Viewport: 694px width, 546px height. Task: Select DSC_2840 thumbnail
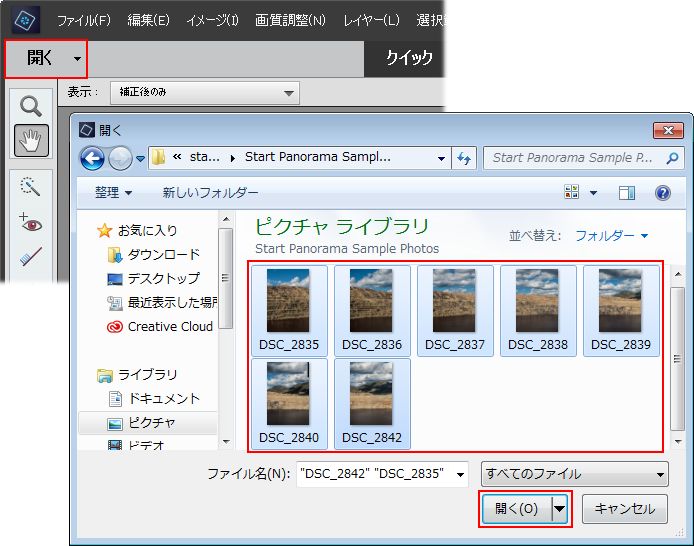pyautogui.click(x=289, y=404)
